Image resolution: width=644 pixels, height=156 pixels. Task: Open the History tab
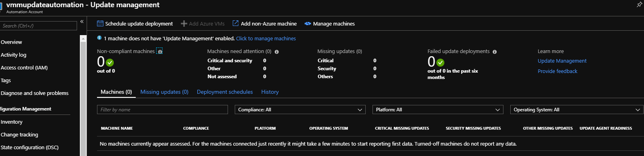[270, 92]
